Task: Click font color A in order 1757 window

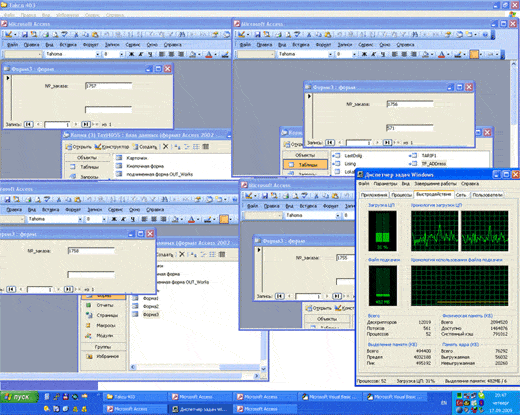Action: (x=209, y=54)
